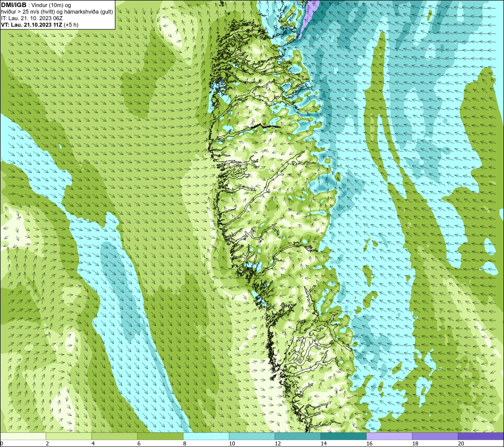This screenshot has height=447, width=504.
Task: Click the "18" scale label
Action: coord(415,443)
